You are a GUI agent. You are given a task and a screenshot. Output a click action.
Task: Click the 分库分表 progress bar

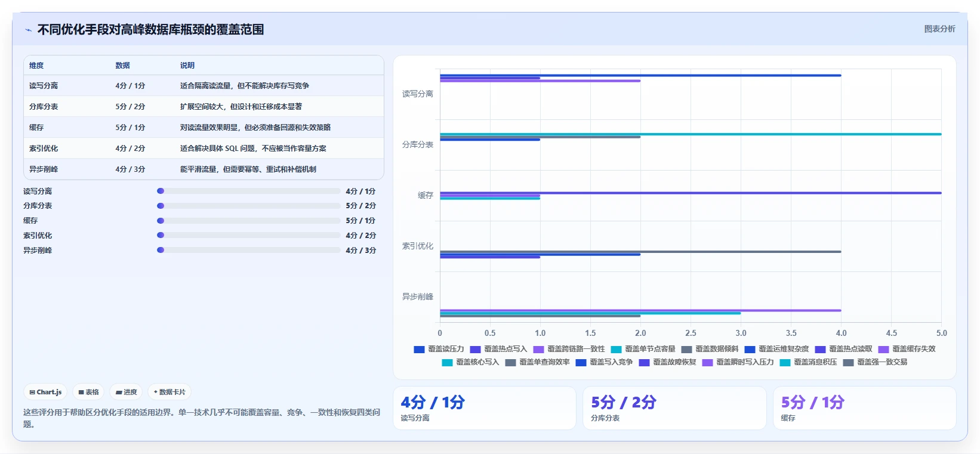point(249,206)
